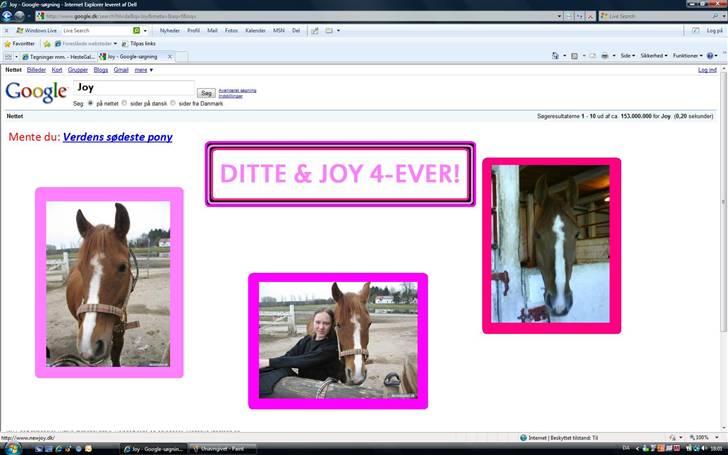This screenshot has width=728, height=455.
Task: Click the Google Grupper link
Action: 78,70
